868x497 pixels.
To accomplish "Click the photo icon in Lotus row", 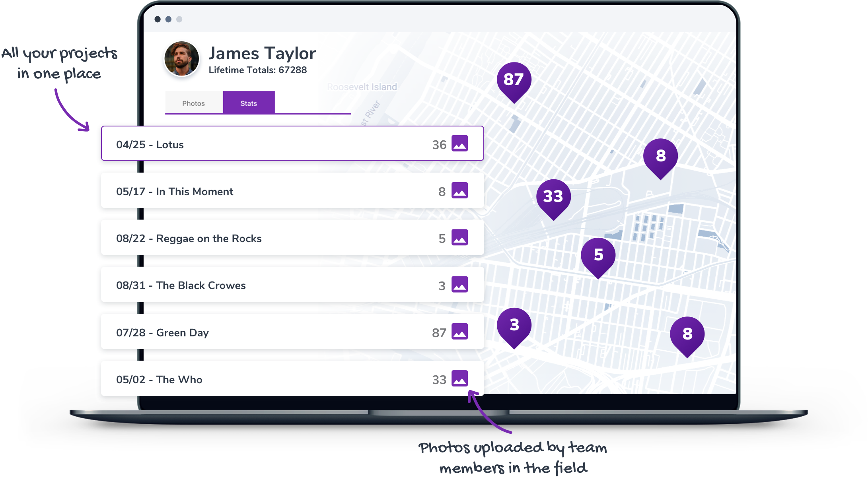I will click(x=459, y=144).
